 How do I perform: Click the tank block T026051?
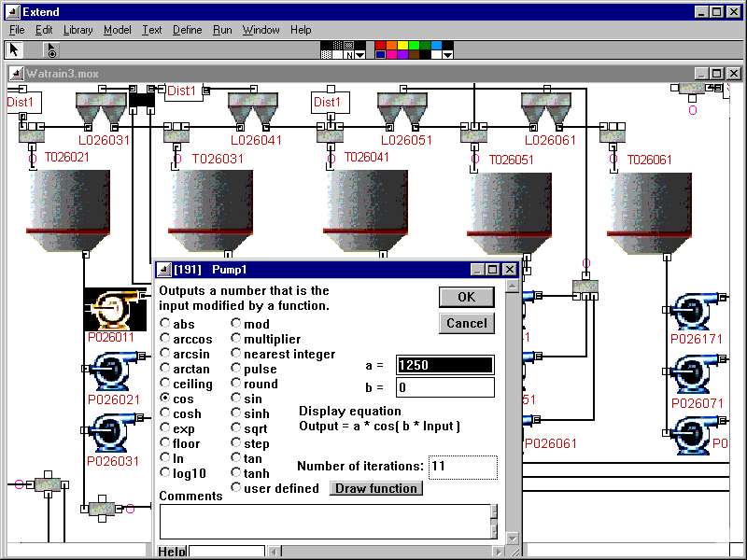(x=509, y=214)
